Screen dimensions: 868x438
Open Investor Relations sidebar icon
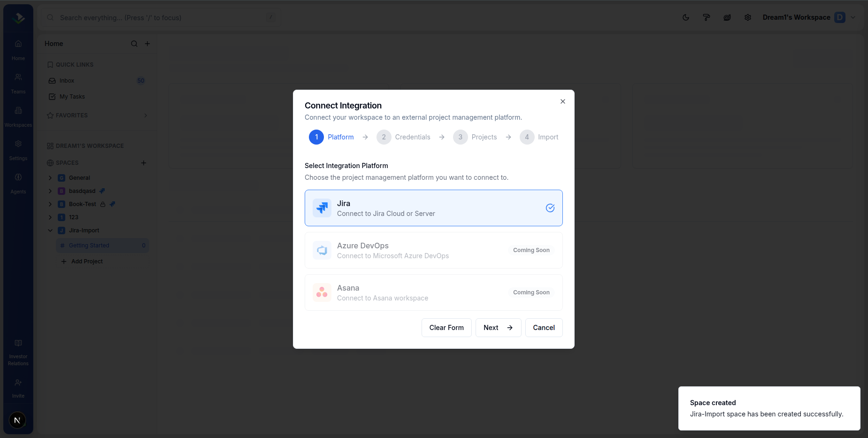pos(18,353)
